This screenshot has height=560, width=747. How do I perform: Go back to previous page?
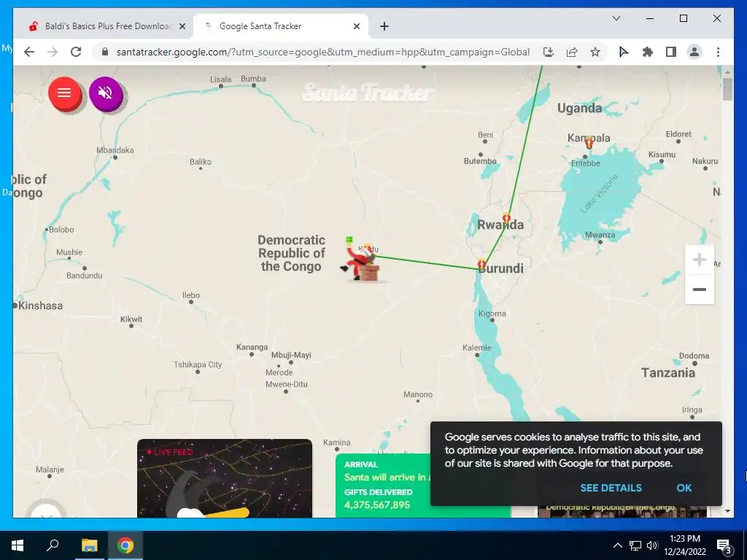[29, 52]
